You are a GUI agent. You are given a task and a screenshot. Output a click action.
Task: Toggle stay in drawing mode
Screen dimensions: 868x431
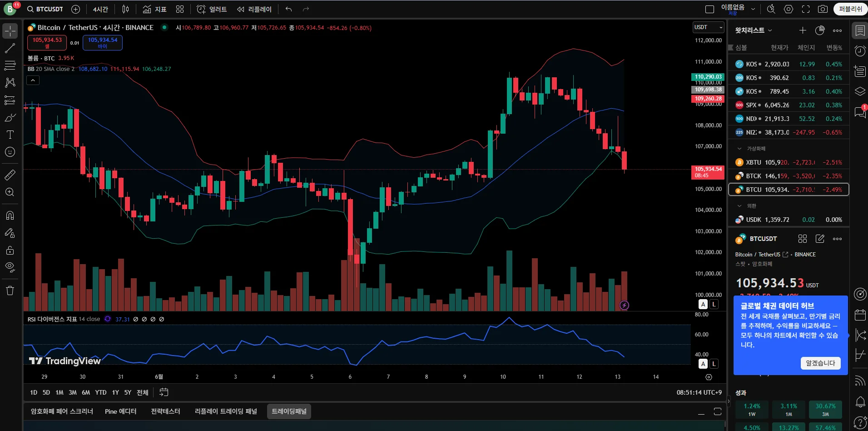[10, 233]
